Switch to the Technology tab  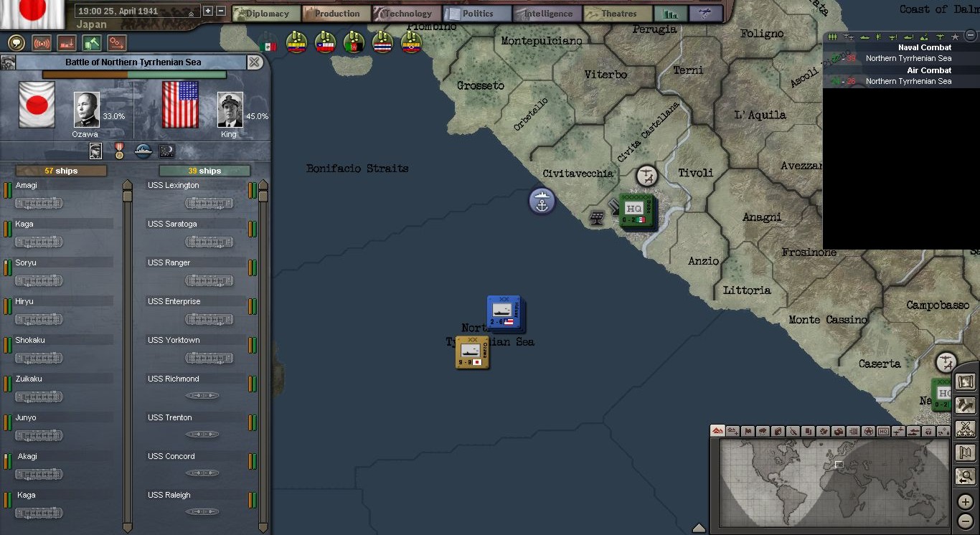(x=407, y=14)
